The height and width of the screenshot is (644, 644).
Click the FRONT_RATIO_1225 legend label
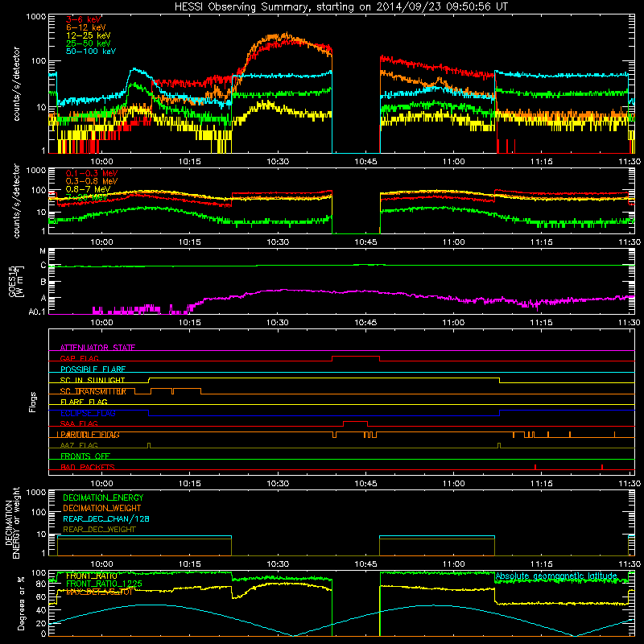[x=104, y=584]
